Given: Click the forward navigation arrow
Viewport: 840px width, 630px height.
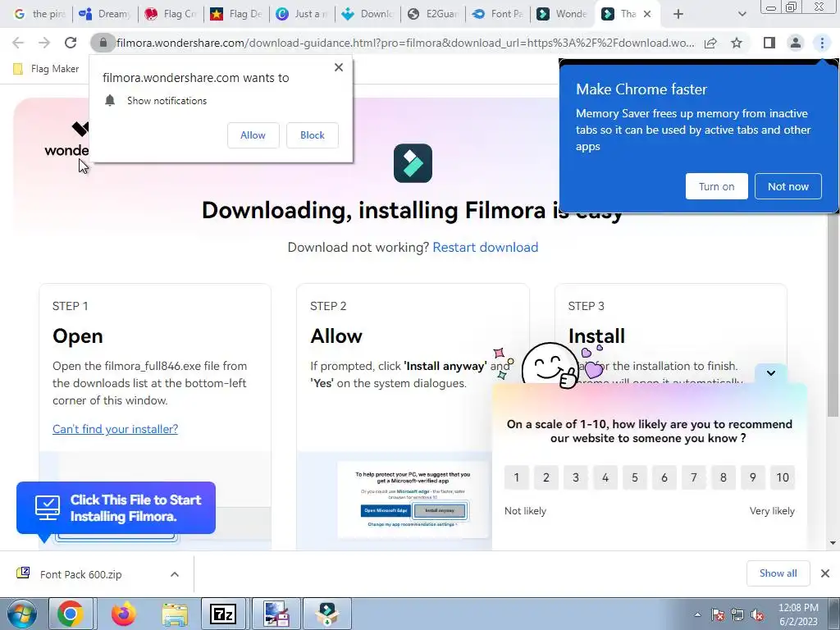Looking at the screenshot, I should pos(44,43).
